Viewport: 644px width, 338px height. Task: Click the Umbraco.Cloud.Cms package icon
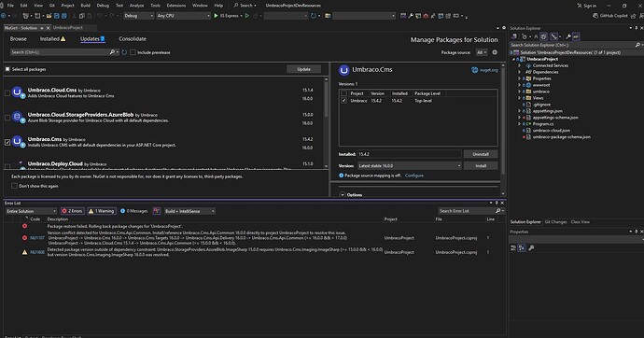pyautogui.click(x=18, y=92)
